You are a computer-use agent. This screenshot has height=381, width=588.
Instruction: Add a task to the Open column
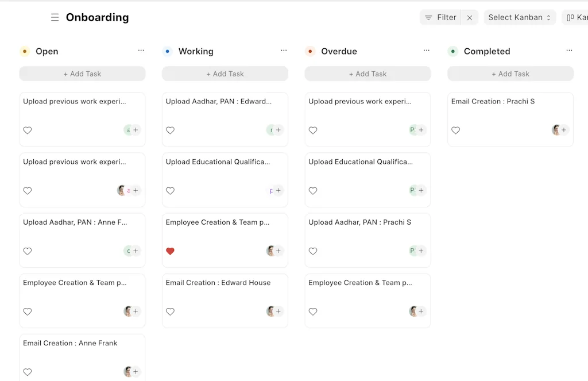(82, 74)
